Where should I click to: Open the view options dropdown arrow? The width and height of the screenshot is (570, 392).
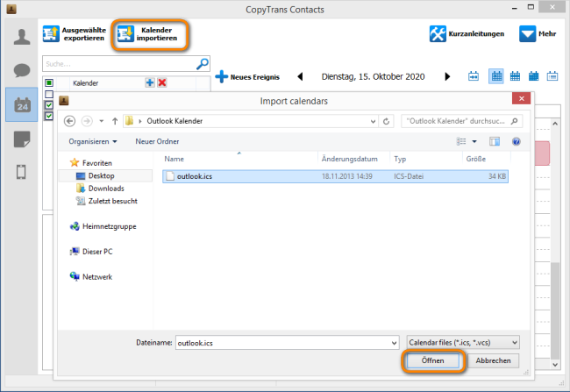(474, 141)
